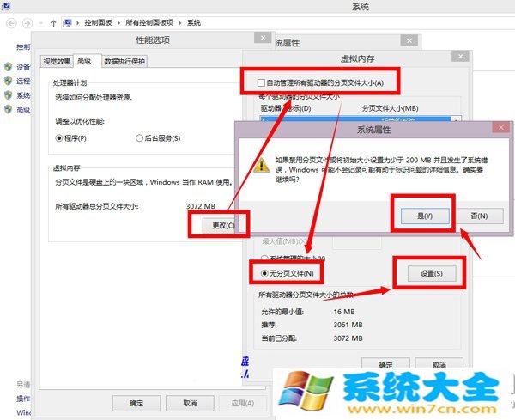The width and height of the screenshot is (515, 420).
Task: Select the 程序(P) radio button
Action: coord(59,138)
